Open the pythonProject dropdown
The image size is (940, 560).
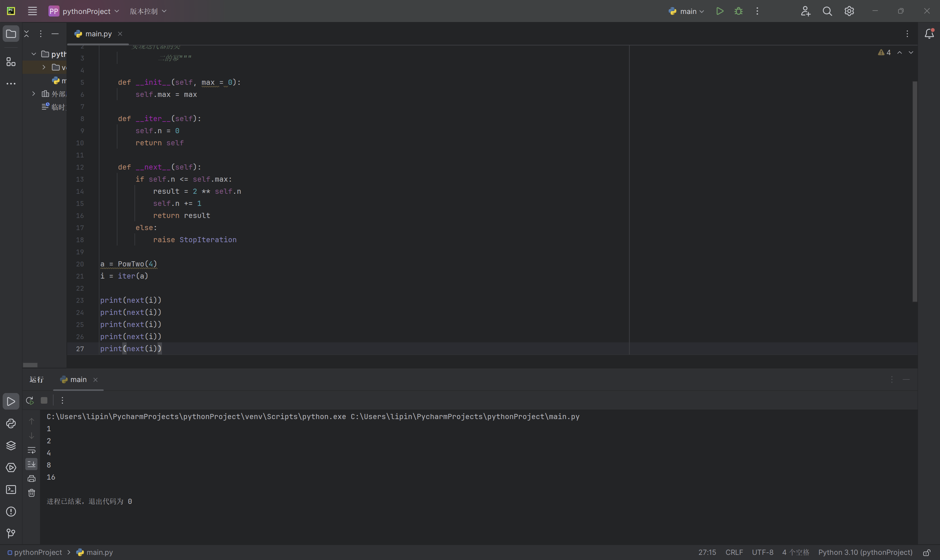tap(84, 11)
